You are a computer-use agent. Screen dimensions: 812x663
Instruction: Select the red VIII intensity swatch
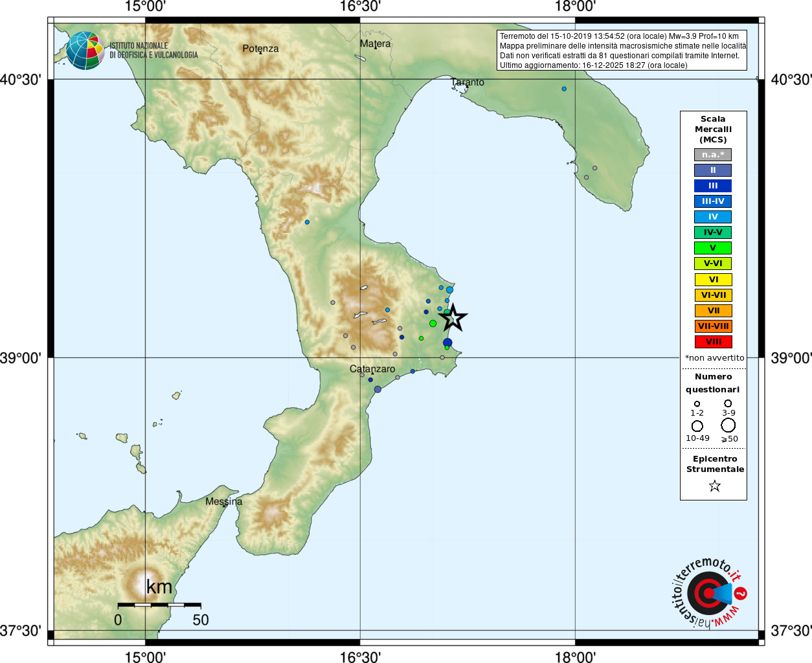coord(713,342)
